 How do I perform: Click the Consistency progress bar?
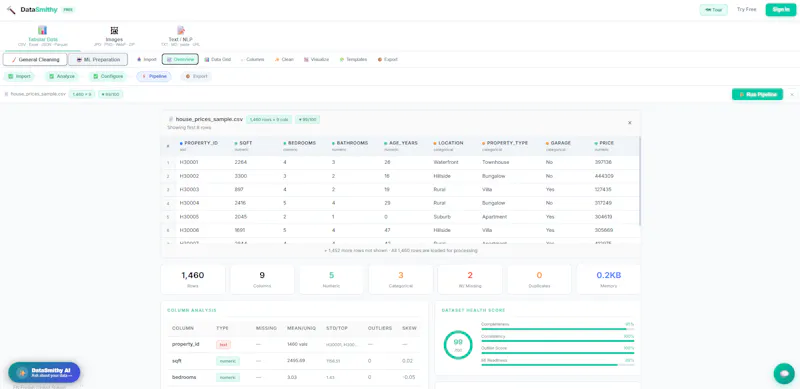(x=558, y=341)
